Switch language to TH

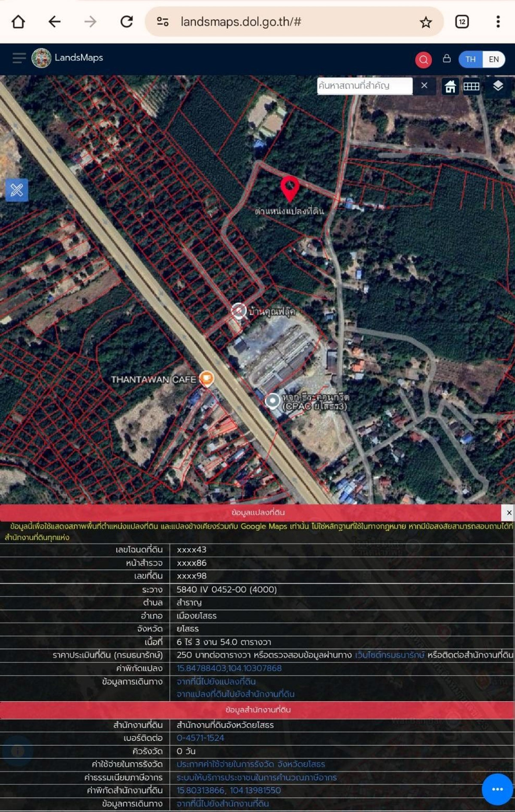[470, 59]
